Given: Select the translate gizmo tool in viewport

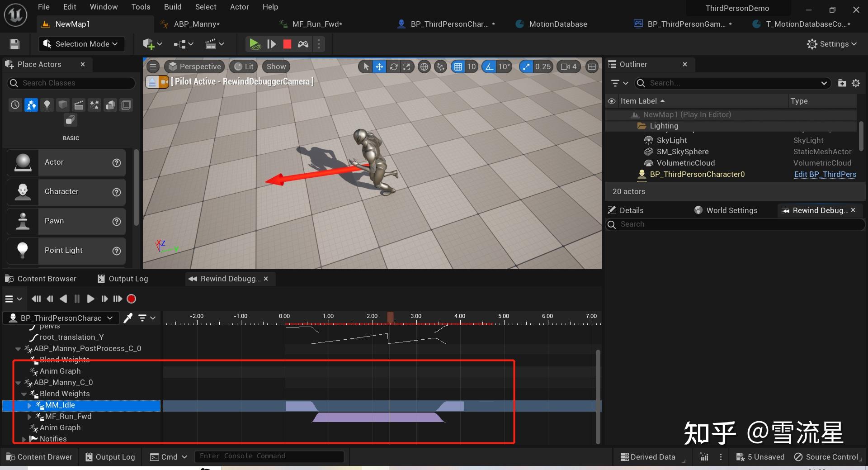Looking at the screenshot, I should coord(379,67).
